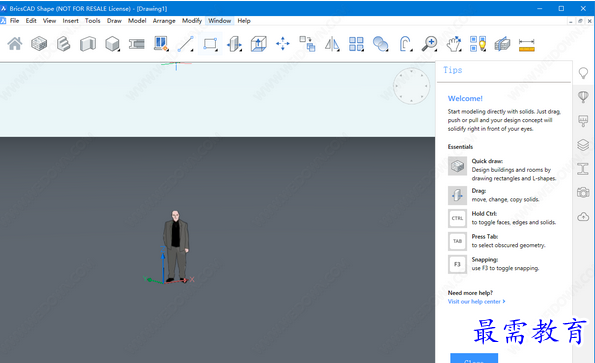The width and height of the screenshot is (595, 363).
Task: Select the Rectangle drawing tool
Action: [x=210, y=44]
